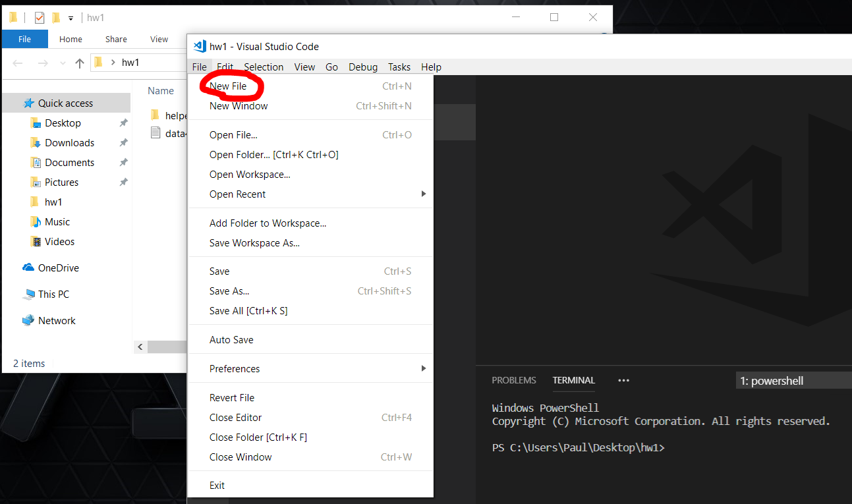This screenshot has width=852, height=504.
Task: Click Name column header in Explorer
Action: [161, 91]
